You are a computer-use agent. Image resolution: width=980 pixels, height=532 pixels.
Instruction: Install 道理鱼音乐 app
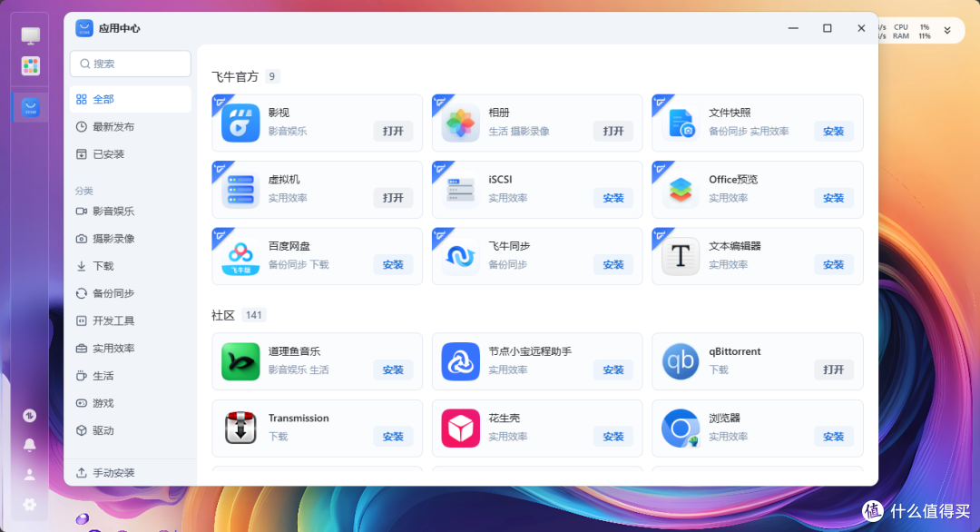[x=393, y=370]
